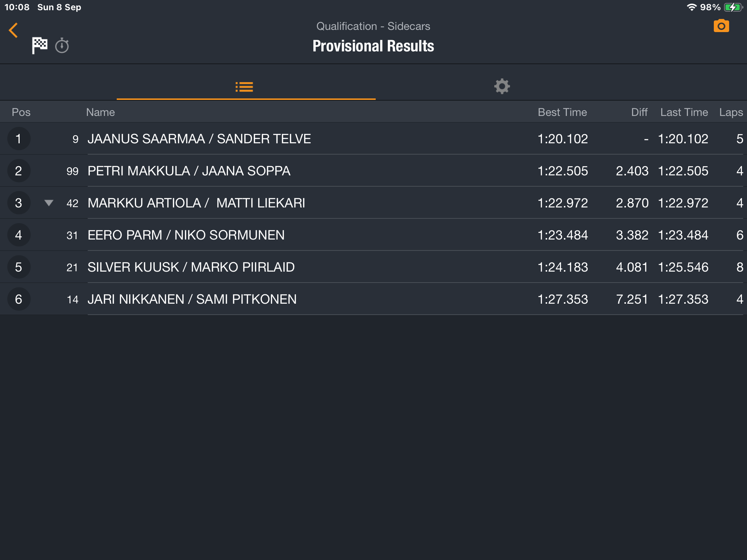Tap the orange back arrow
Viewport: 747px width, 560px height.
click(13, 30)
